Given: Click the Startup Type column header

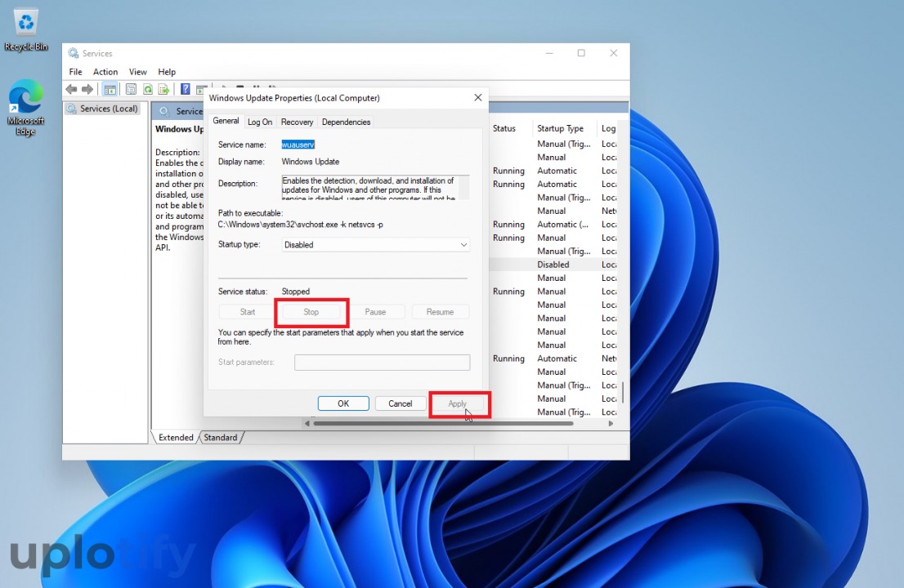Looking at the screenshot, I should pos(561,128).
